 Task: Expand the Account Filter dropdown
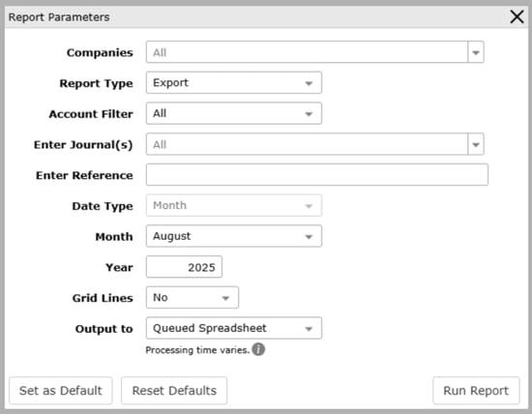click(x=234, y=113)
